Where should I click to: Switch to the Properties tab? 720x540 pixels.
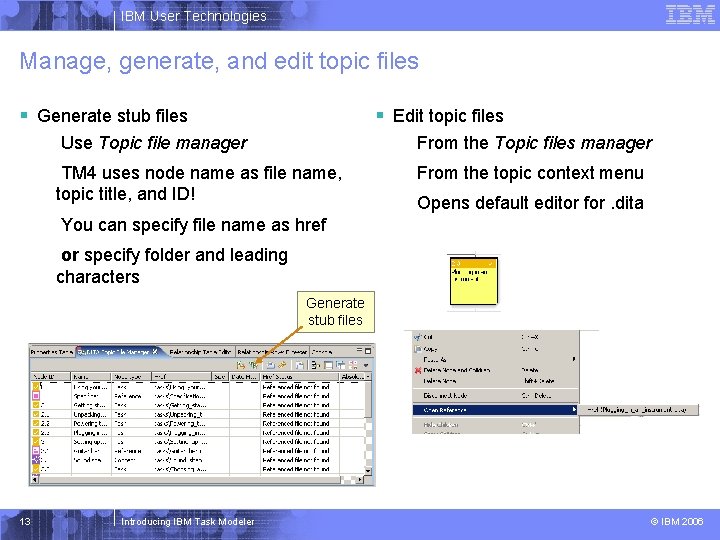[x=51, y=352]
